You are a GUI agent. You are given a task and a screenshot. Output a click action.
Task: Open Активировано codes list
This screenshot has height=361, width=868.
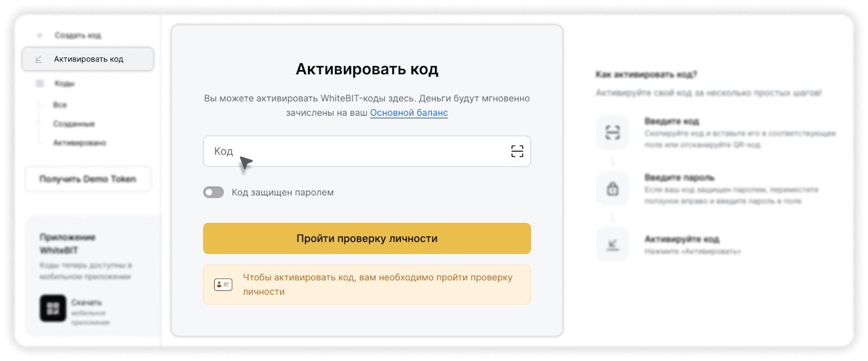click(x=79, y=143)
